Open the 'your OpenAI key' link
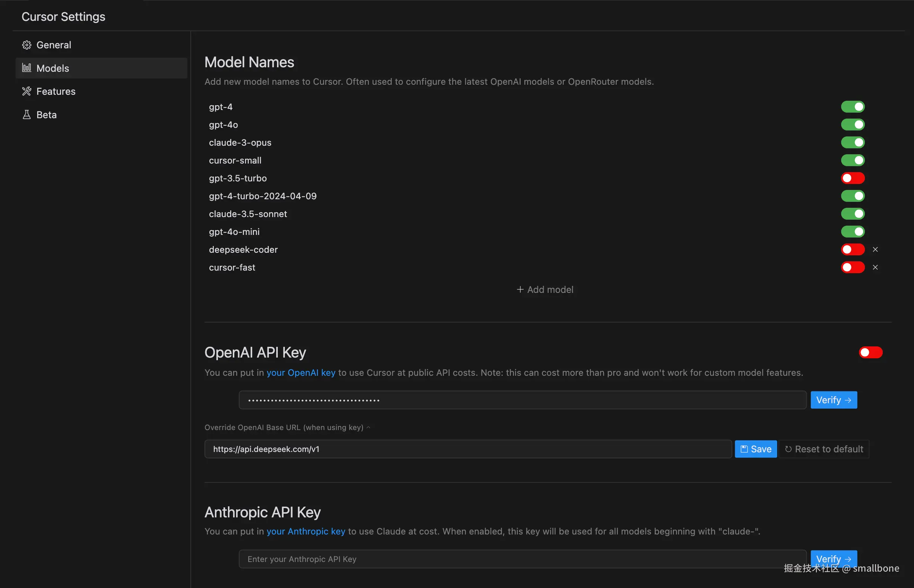 300,373
